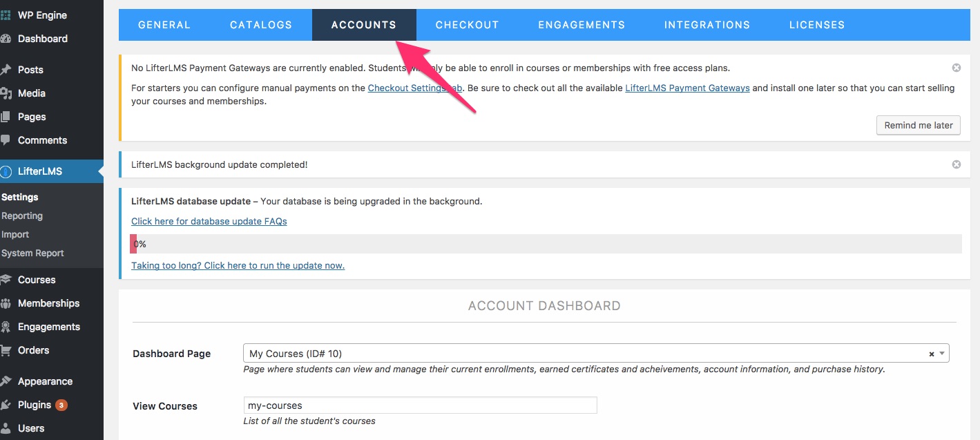
Task: Open the LifterLMS Settings submenu item
Action: 20,197
